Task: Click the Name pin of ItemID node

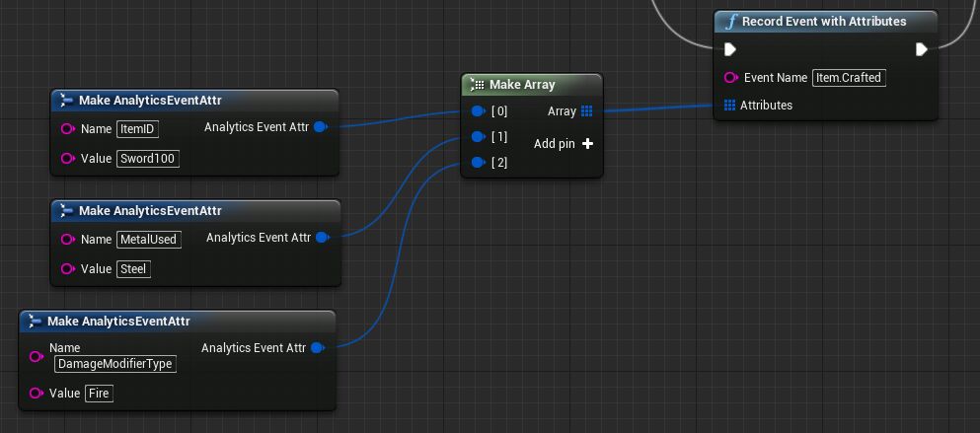Action: (69, 128)
